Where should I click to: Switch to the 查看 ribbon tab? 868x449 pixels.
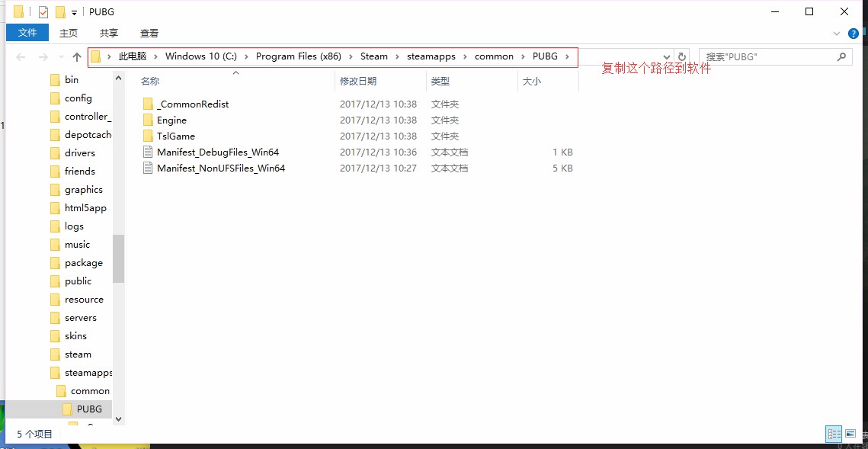coord(149,34)
